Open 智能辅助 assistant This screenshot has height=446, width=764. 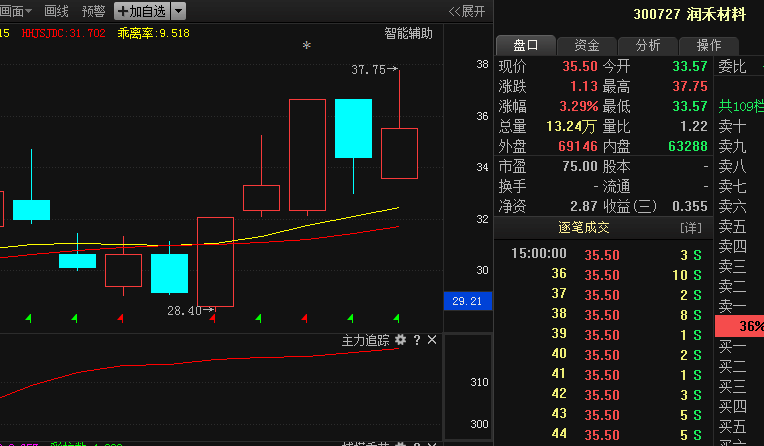click(408, 33)
